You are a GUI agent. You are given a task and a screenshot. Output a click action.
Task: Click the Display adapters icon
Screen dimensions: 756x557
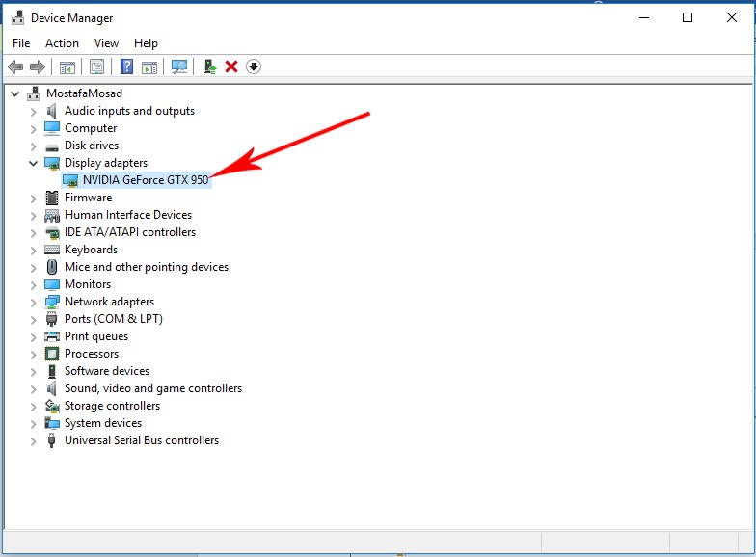coord(52,164)
